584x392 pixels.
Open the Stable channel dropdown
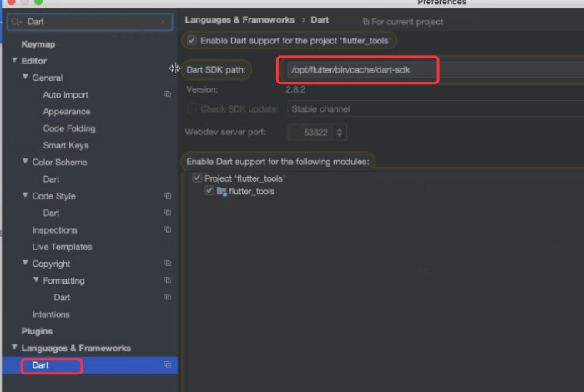435,108
